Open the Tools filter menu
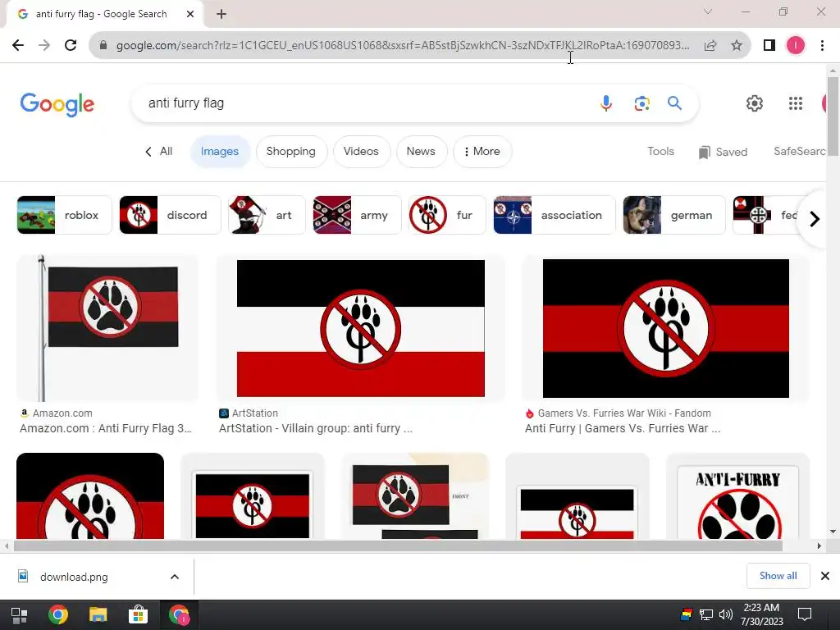Image resolution: width=840 pixels, height=630 pixels. 660,152
